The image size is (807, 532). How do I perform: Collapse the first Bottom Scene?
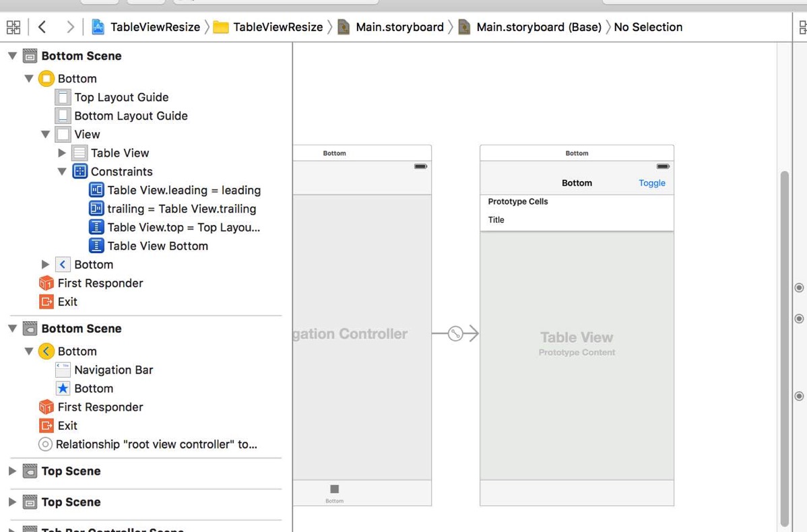click(12, 56)
